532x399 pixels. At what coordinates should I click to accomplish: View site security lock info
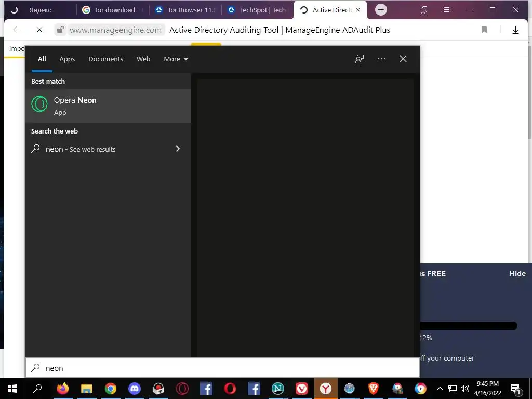tap(60, 30)
